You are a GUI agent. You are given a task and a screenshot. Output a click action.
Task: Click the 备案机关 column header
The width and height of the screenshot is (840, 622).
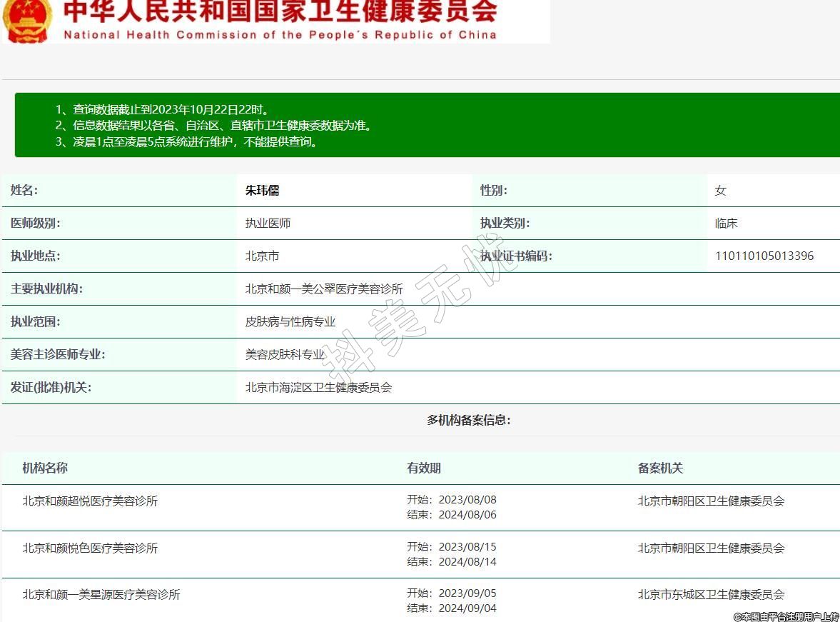[660, 468]
